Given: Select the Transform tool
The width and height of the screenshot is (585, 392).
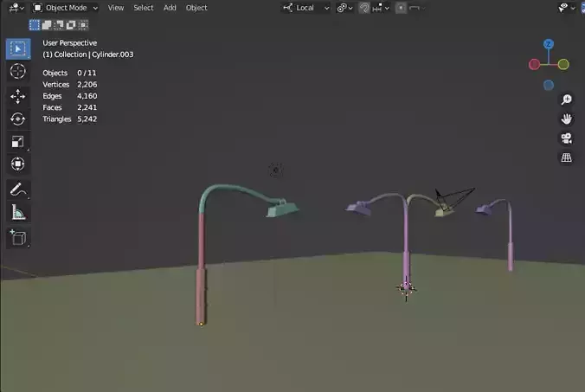Looking at the screenshot, I should (x=18, y=164).
